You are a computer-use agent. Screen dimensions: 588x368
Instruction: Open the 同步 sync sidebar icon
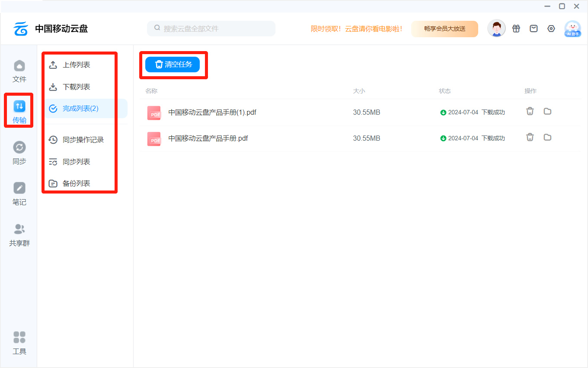19,153
